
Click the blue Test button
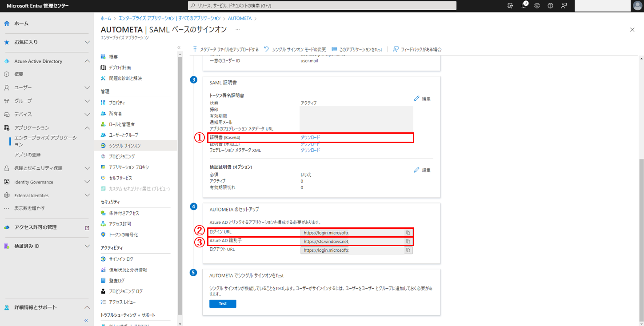(223, 304)
